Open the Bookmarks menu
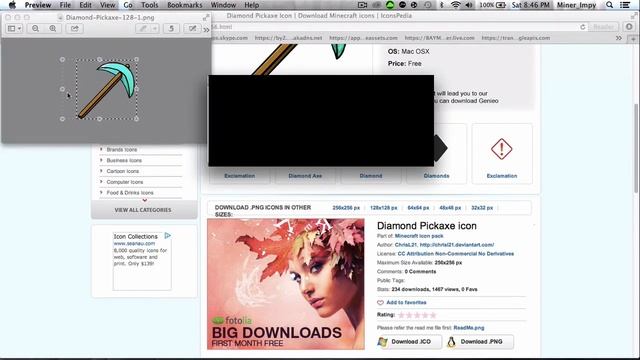The height and width of the screenshot is (360, 640). tap(184, 5)
